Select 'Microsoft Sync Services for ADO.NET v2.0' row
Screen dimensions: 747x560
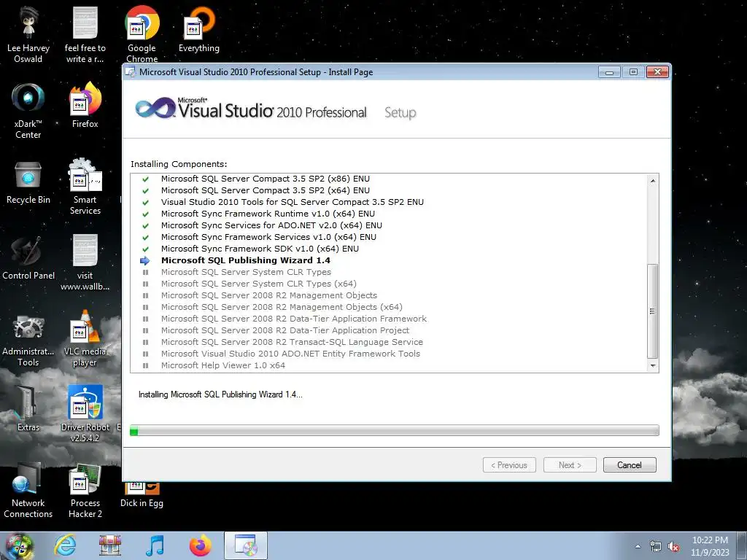(271, 225)
